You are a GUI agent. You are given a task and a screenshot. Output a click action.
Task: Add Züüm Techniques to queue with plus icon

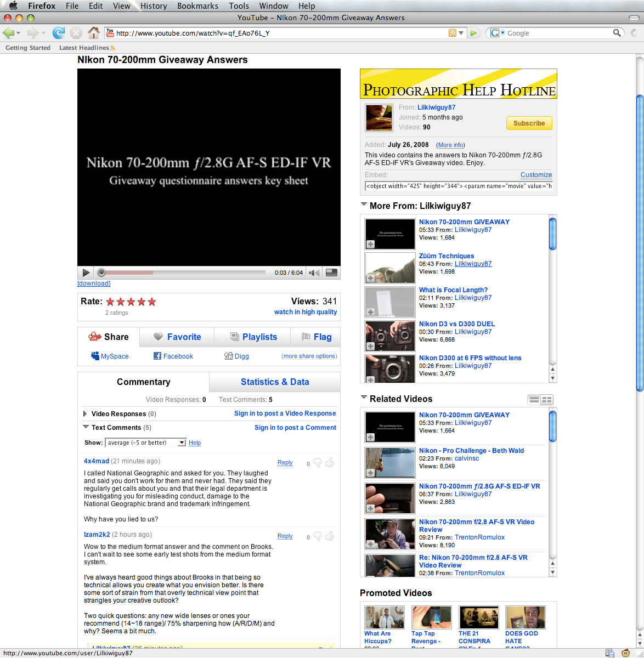tap(371, 279)
